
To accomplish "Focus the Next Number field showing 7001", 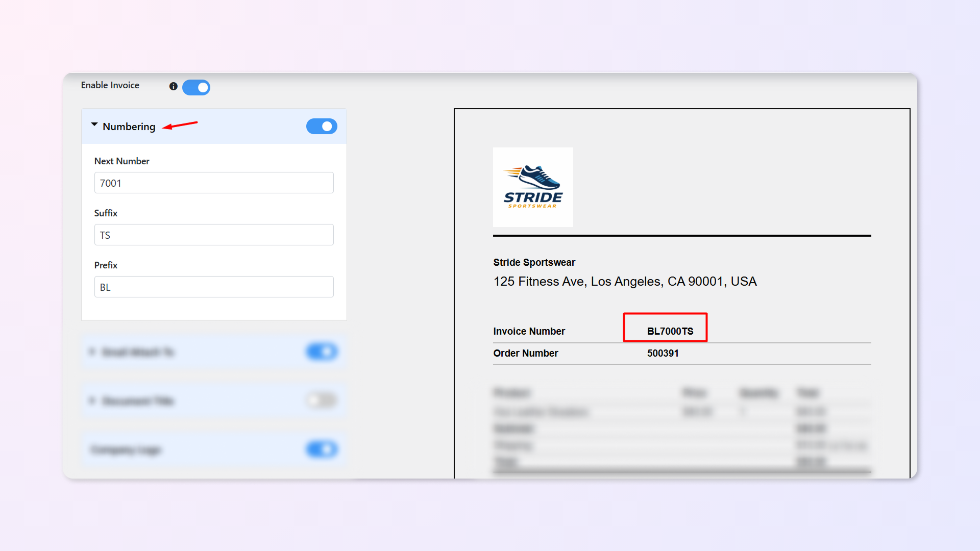I will pos(214,183).
